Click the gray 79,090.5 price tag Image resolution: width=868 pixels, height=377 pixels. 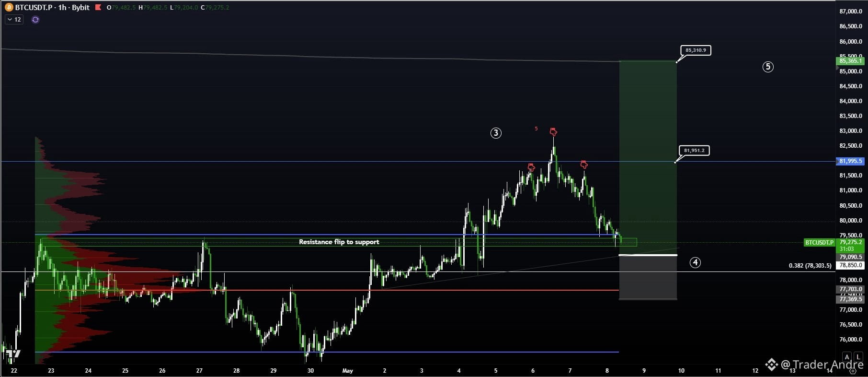[x=850, y=257]
